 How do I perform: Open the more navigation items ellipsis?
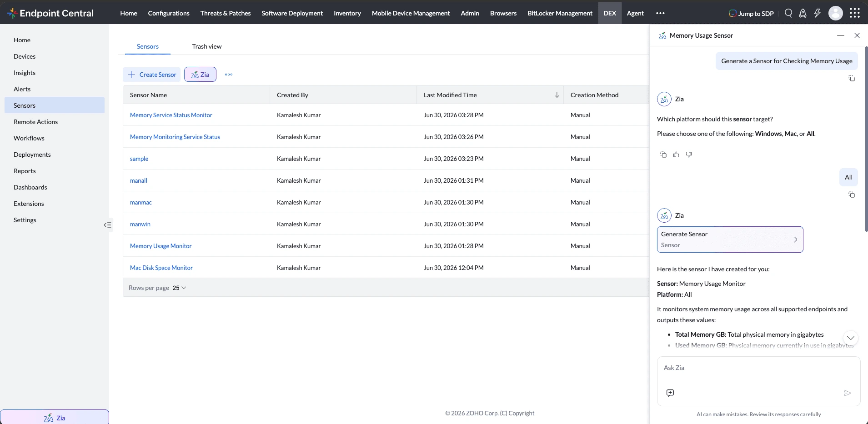pyautogui.click(x=660, y=13)
